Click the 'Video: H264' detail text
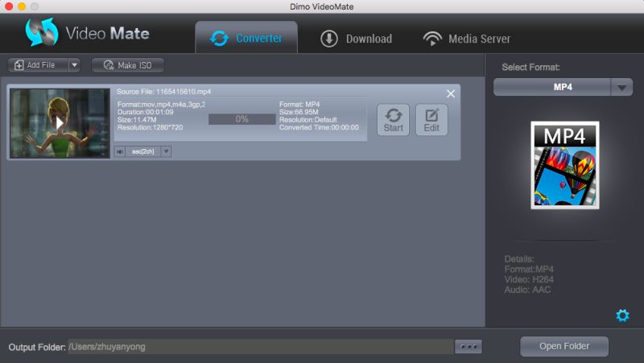 point(529,279)
